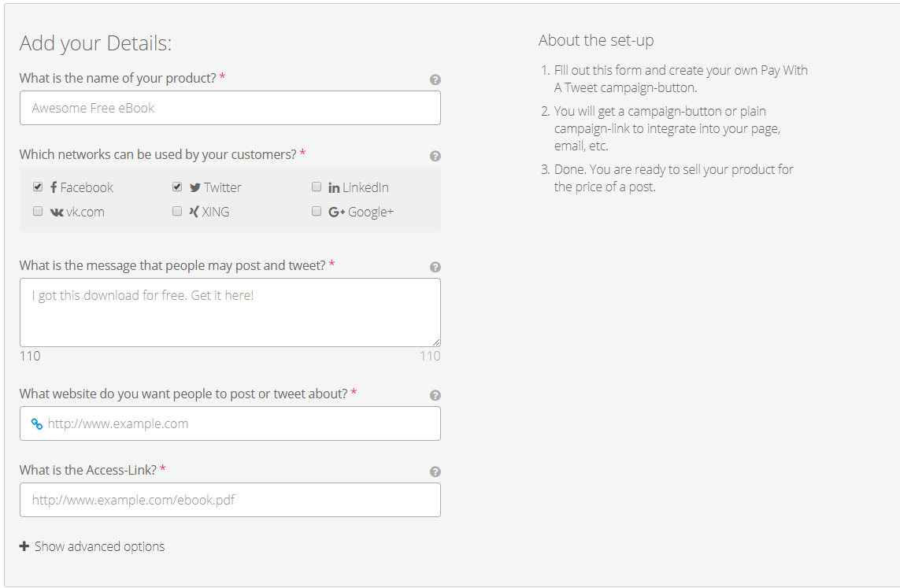Click the link chain icon in website field
The height and width of the screenshot is (588, 900).
pyautogui.click(x=36, y=423)
